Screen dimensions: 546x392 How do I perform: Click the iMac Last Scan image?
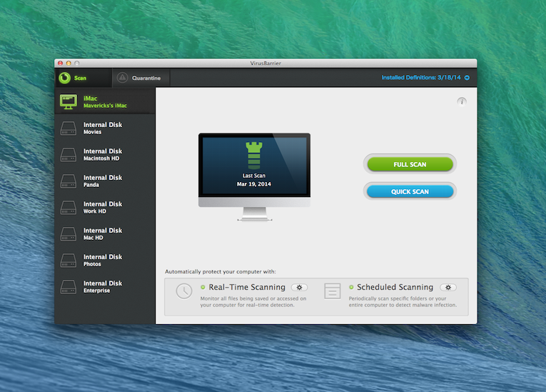(254, 177)
